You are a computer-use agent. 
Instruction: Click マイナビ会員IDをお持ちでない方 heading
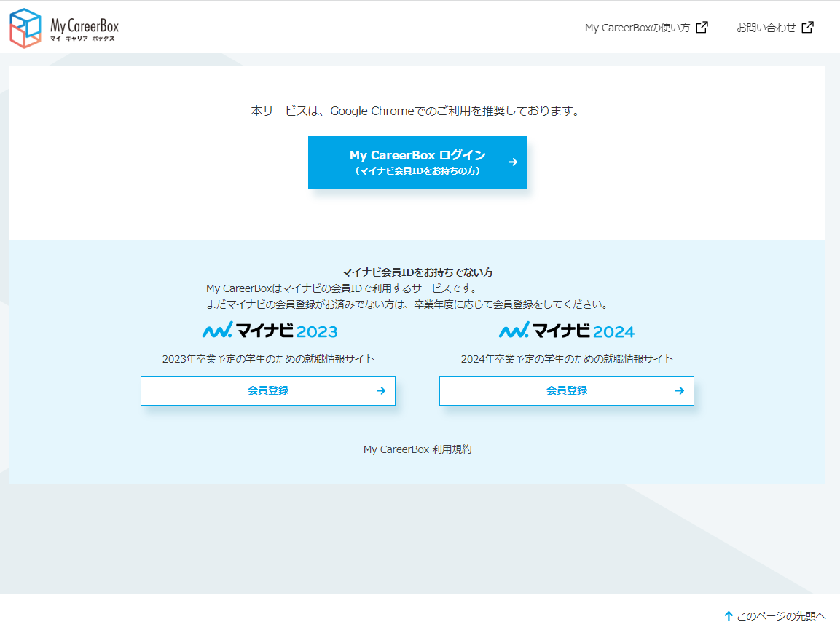[x=417, y=272]
